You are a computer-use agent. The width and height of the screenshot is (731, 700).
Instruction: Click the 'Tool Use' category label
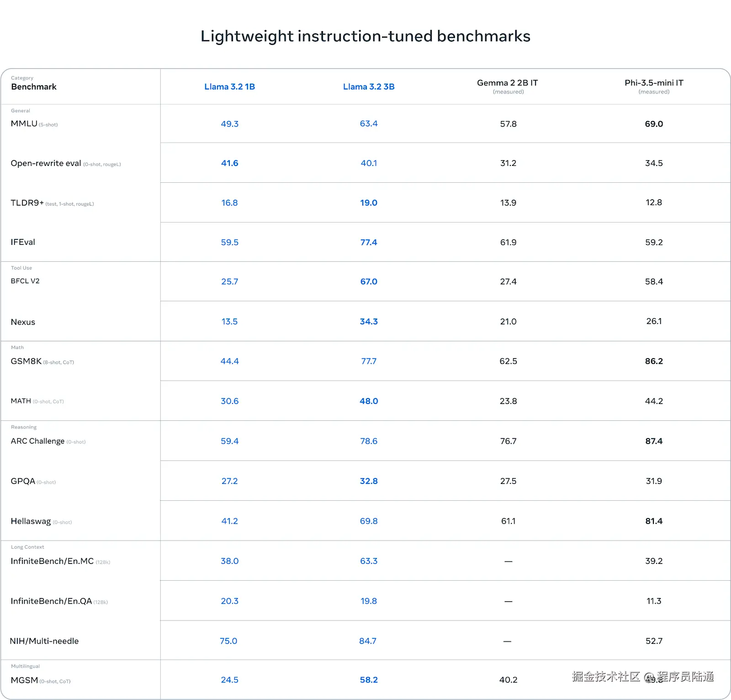pos(21,268)
